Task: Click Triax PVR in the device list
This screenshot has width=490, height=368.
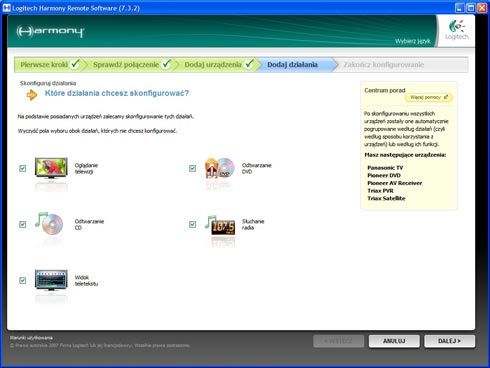Action: point(380,191)
